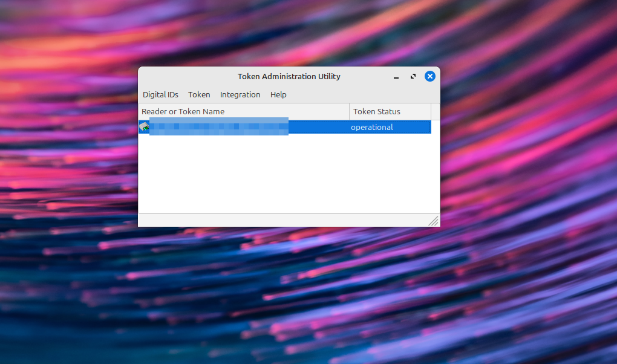Sort by Token Status column header
Viewport: 617px width, 364px height.
coord(390,112)
